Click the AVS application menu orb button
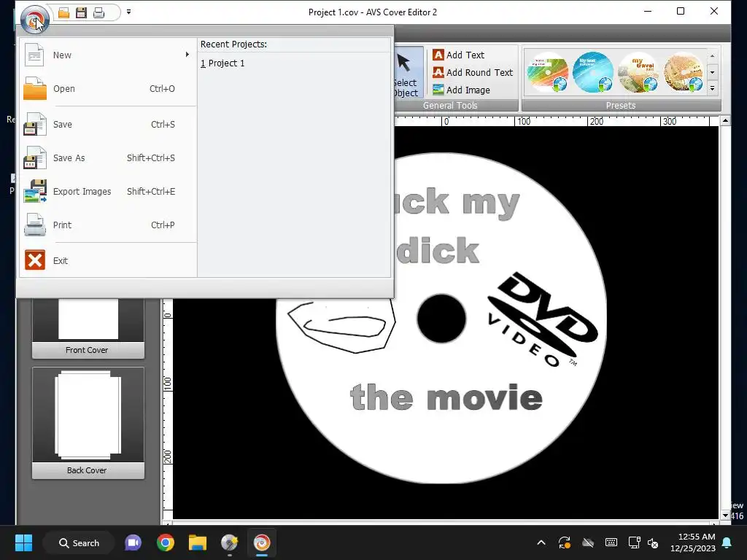This screenshot has height=560, width=747. (34, 20)
